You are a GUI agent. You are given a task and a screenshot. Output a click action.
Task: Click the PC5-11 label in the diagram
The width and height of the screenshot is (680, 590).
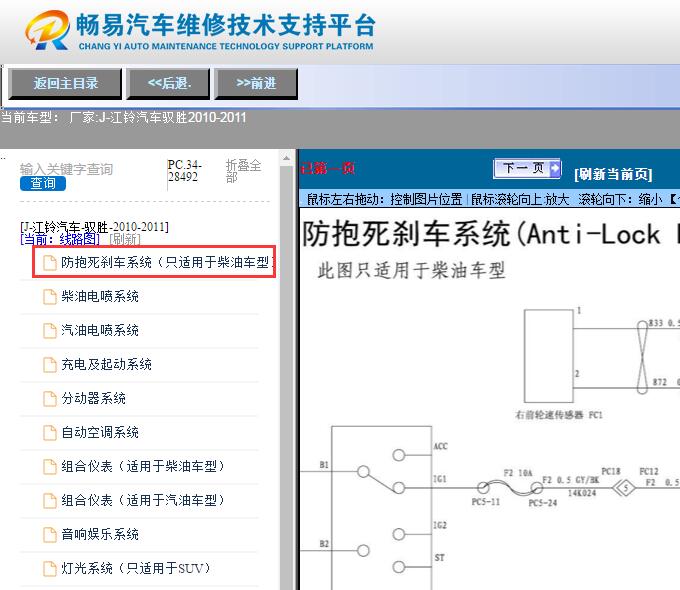(486, 502)
